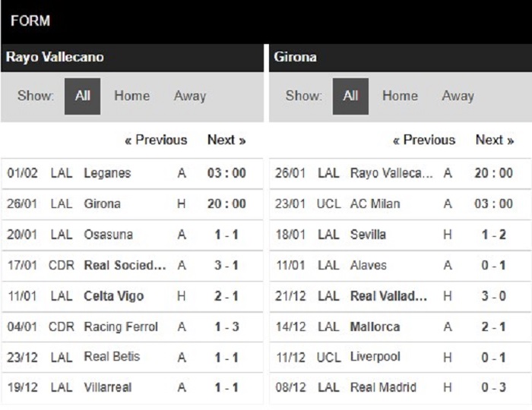Open the Racing Ferrol 1-3 match
The width and height of the screenshot is (532, 410).
[x=132, y=327]
